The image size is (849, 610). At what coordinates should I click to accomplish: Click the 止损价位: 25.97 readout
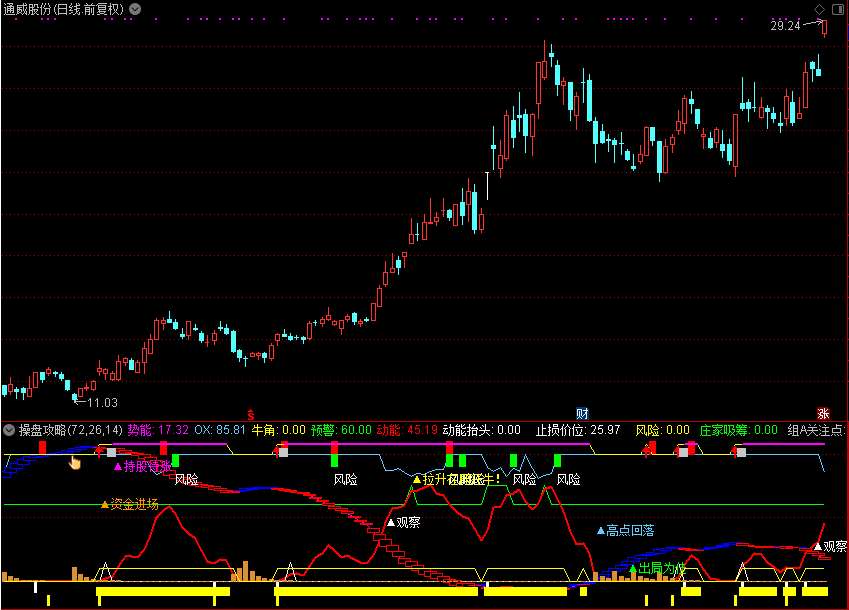(579, 430)
